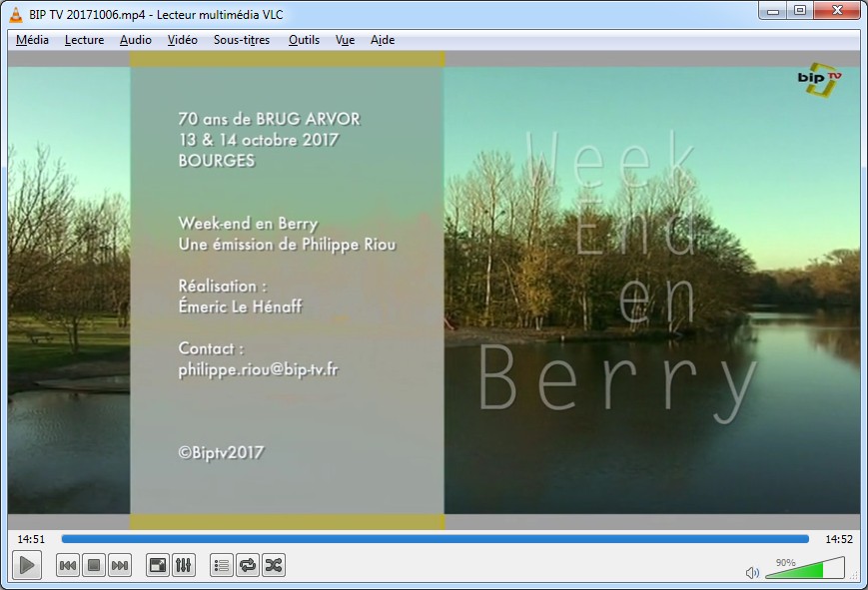Click the window resize grip corner
The width and height of the screenshot is (868, 590).
click(854, 577)
